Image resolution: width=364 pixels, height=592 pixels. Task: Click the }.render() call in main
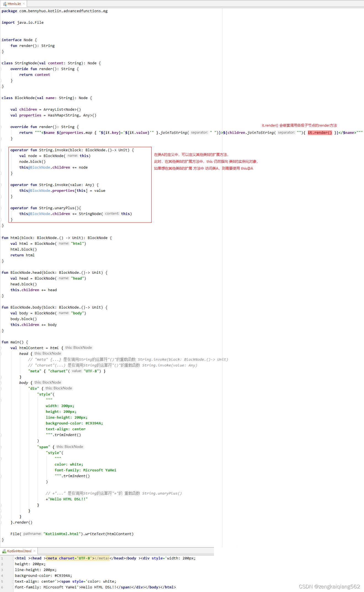pos(22,522)
